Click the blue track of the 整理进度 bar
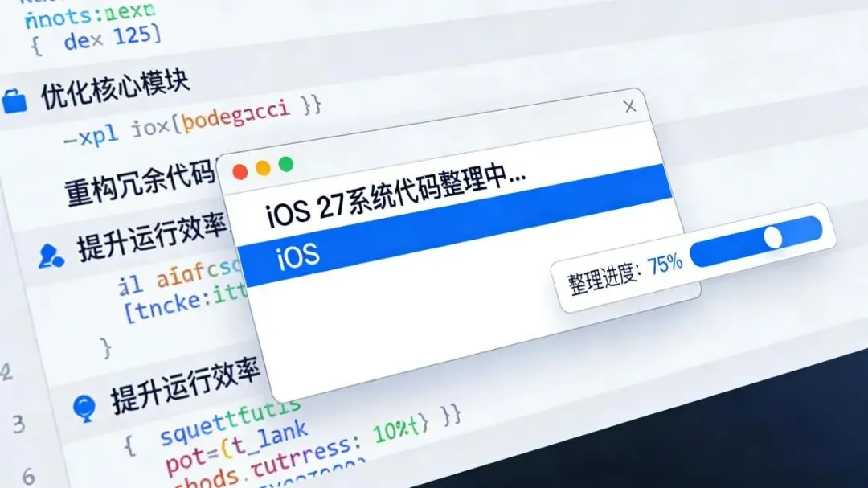The width and height of the screenshot is (868, 488). (756, 241)
